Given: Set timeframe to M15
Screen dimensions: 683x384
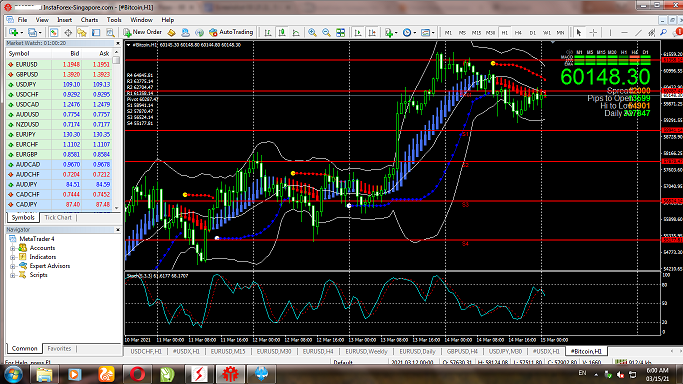Looking at the screenshot, I should (477, 33).
